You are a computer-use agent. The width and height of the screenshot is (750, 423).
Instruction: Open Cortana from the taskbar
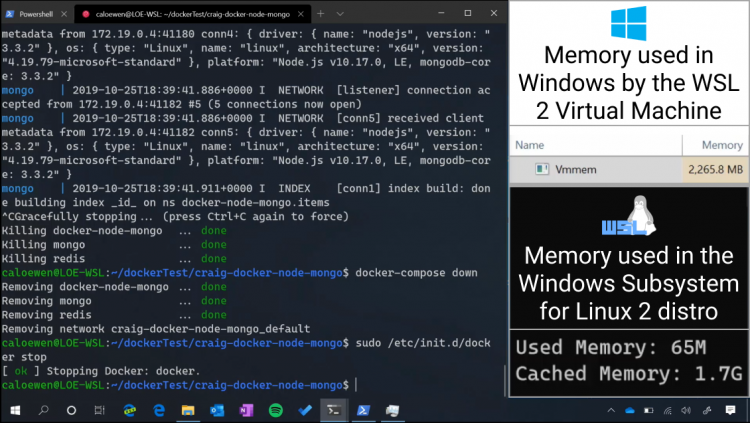click(x=71, y=411)
